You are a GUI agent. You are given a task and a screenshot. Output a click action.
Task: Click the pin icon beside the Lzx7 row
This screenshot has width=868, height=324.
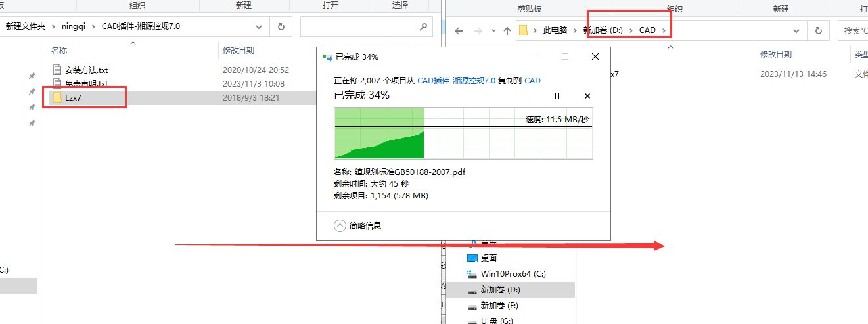click(x=32, y=107)
